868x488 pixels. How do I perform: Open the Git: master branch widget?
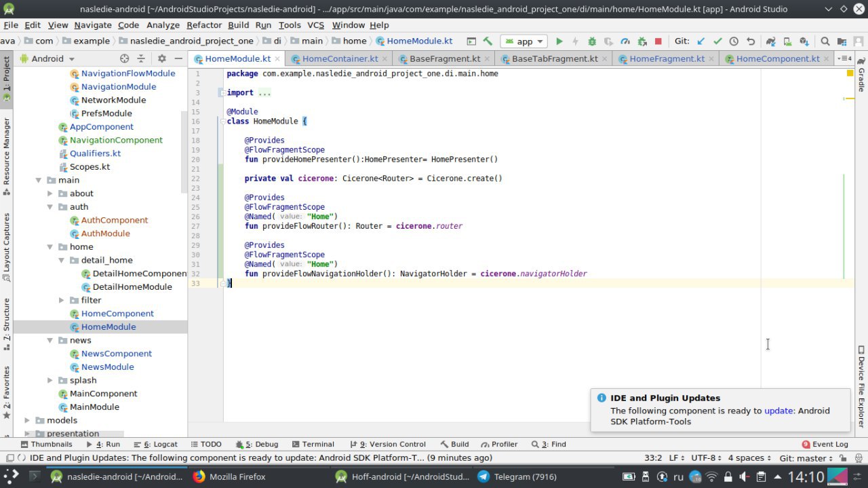(808, 458)
